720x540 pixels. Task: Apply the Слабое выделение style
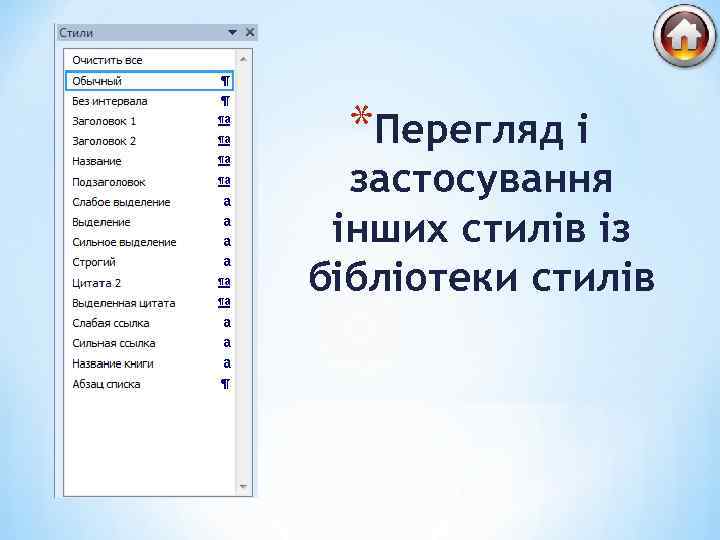[x=150, y=202]
